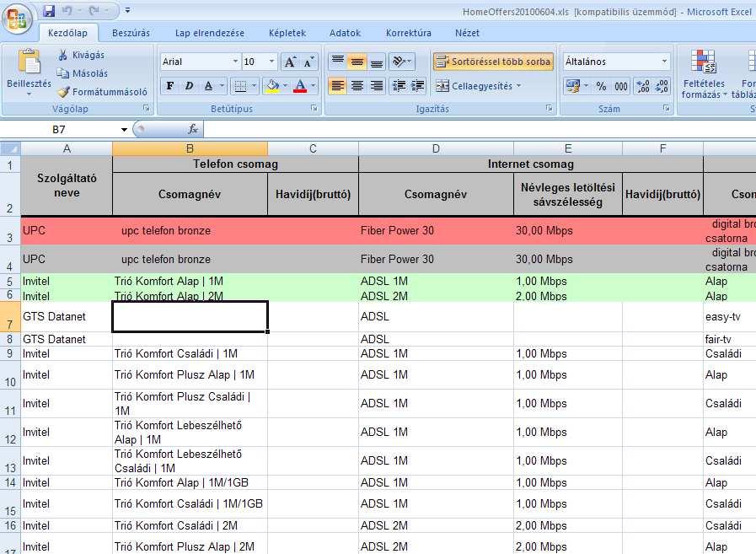Go to the Lap elrendezése tab
756x554 pixels.
tap(209, 33)
